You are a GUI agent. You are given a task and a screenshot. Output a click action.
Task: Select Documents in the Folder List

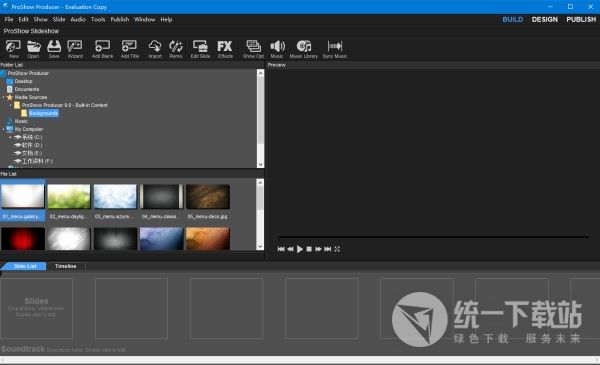tap(27, 89)
